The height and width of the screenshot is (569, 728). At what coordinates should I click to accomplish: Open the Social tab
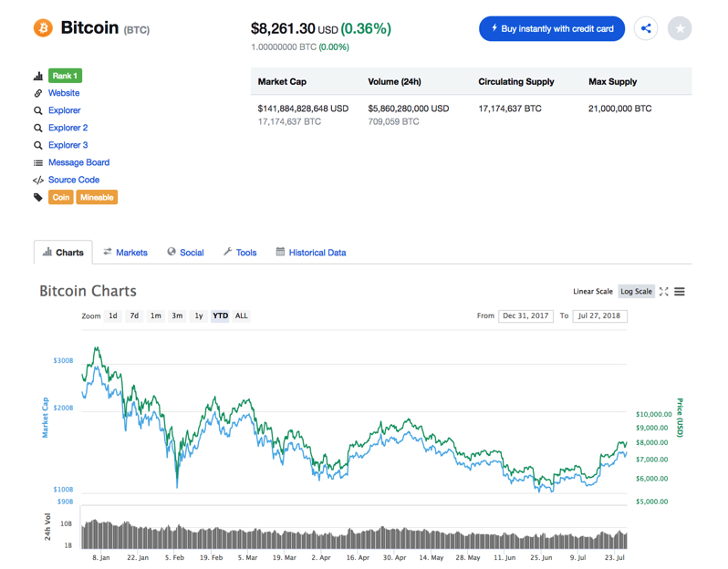[x=186, y=253]
